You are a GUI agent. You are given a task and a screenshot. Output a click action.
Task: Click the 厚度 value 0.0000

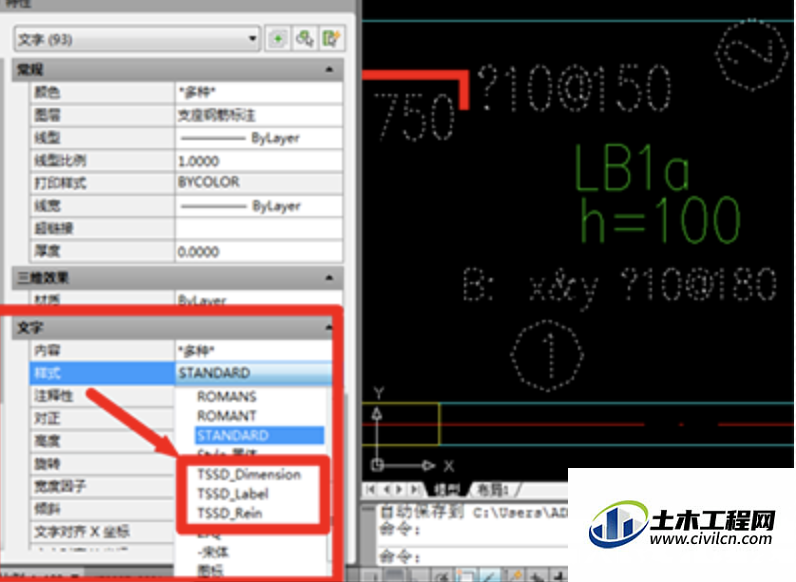point(259,251)
